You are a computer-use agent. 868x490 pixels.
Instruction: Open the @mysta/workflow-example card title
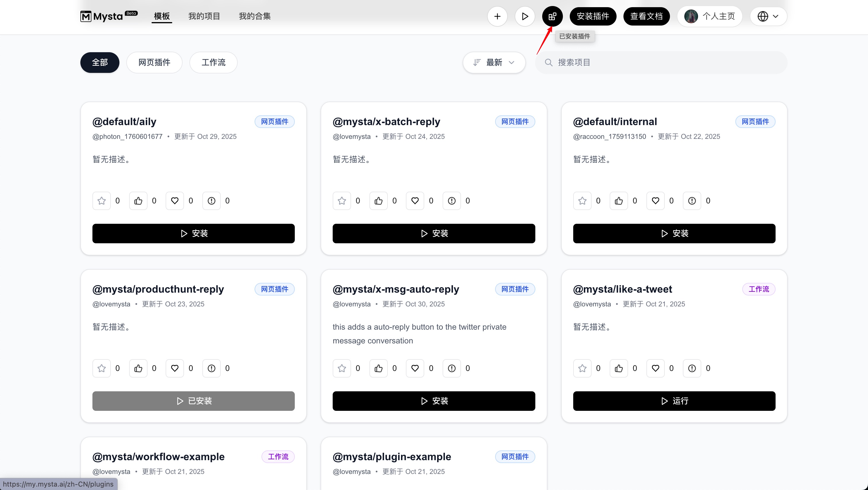158,457
